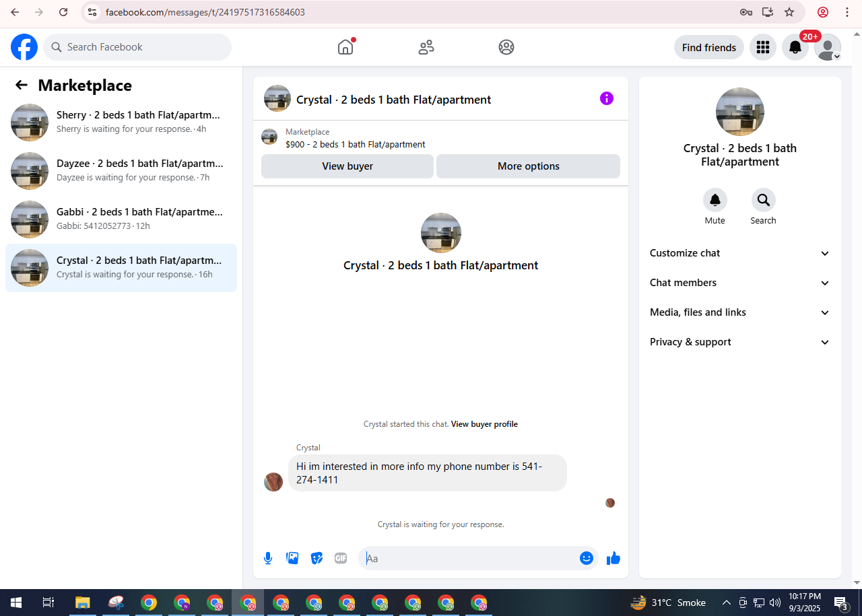Select Crystal conversation in list

(121, 268)
